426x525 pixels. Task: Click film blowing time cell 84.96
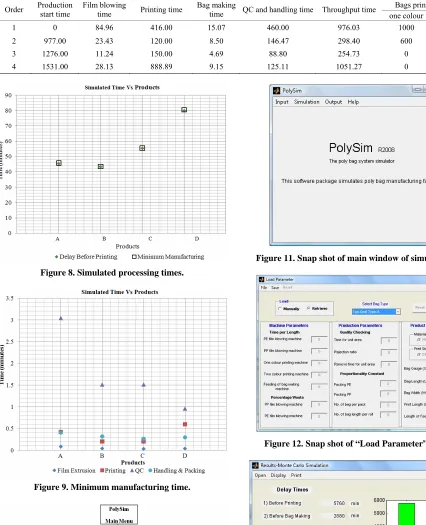point(104,27)
